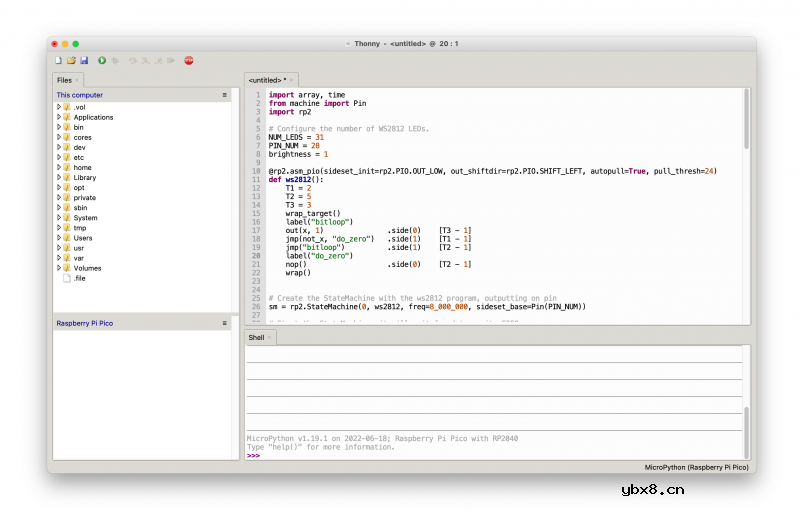Click the New file icon
The image size is (800, 520).
(59, 61)
